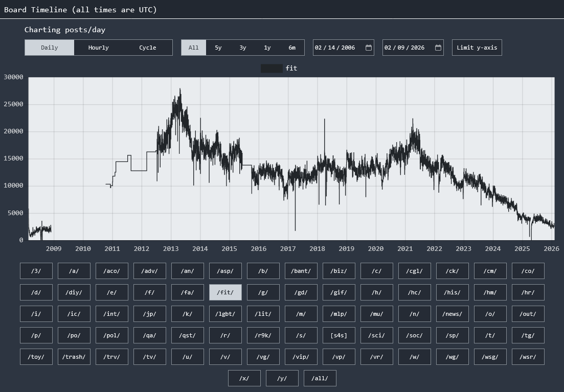
Task: Select the /vip/ board button
Action: coord(301,357)
